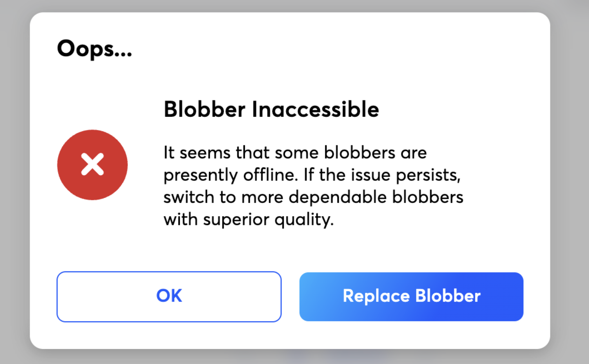Click the "Blobber Inaccessible" heading
Viewport: 589px width, 364px height.
coord(271,109)
